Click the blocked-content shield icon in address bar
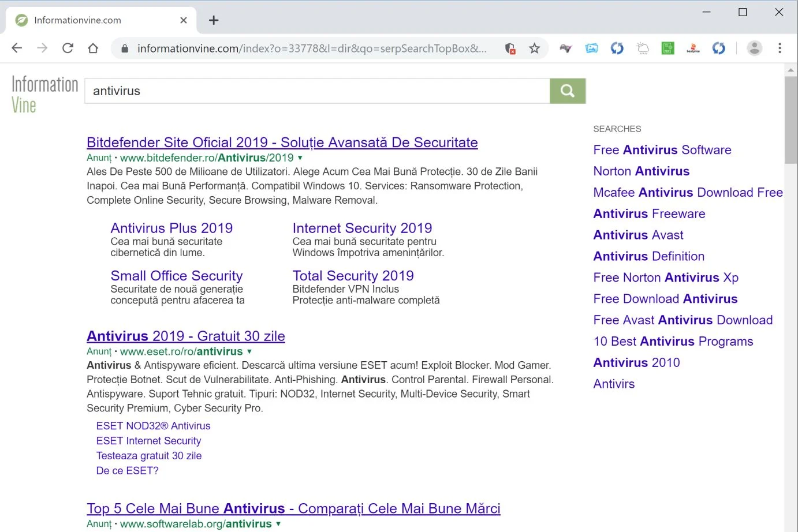Screen dimensions: 798x532 click(x=510, y=48)
